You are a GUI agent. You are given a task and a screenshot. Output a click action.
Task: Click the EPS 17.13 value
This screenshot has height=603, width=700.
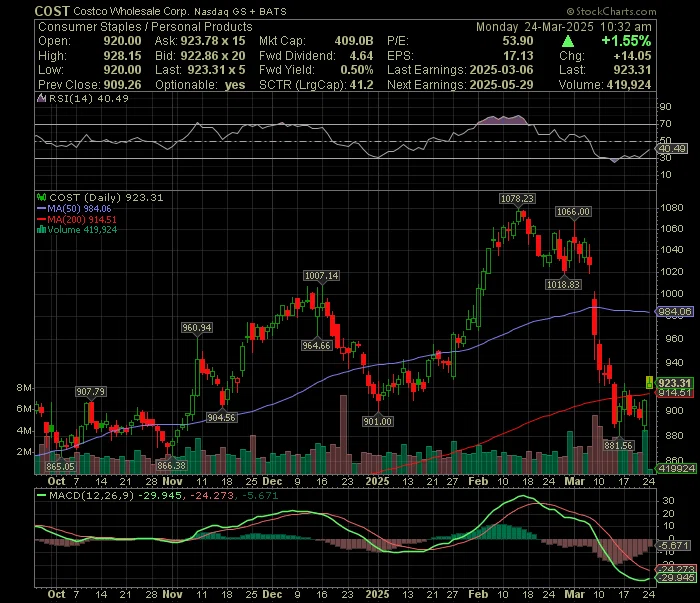[x=518, y=56]
